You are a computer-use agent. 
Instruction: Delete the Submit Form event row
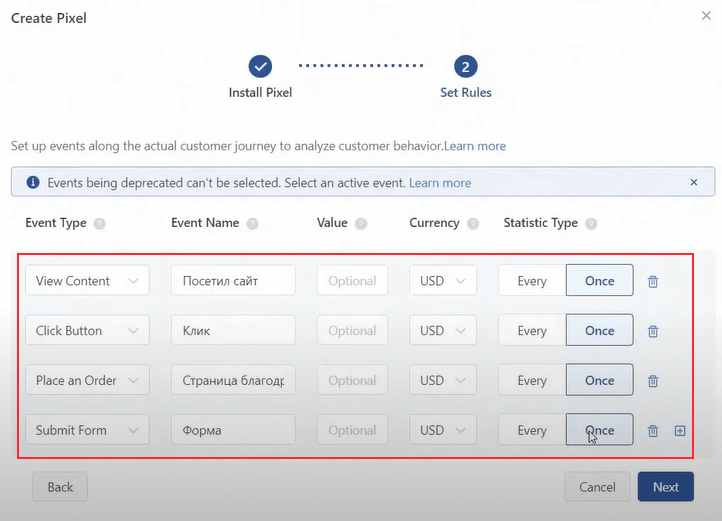coord(653,431)
